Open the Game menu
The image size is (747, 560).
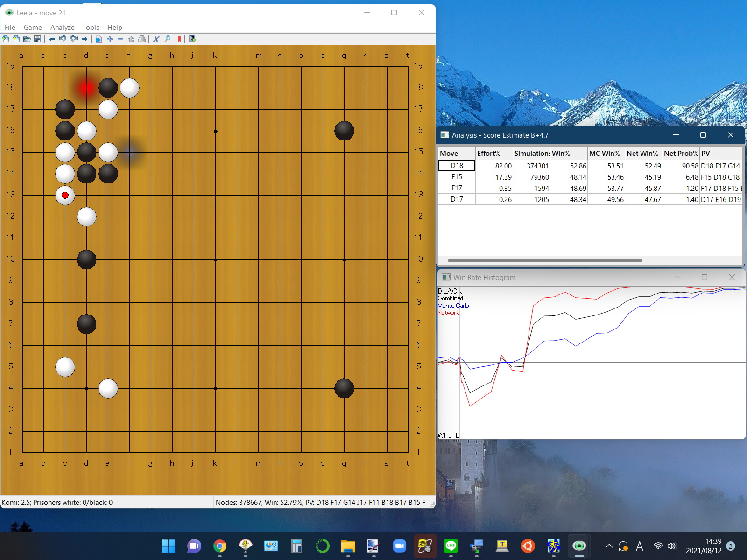point(33,28)
